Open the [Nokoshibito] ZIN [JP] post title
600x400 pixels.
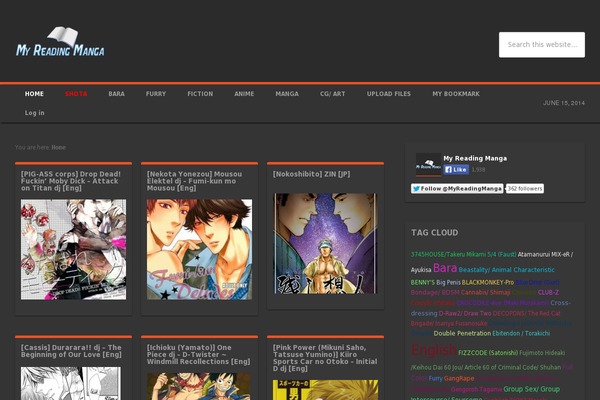point(311,174)
